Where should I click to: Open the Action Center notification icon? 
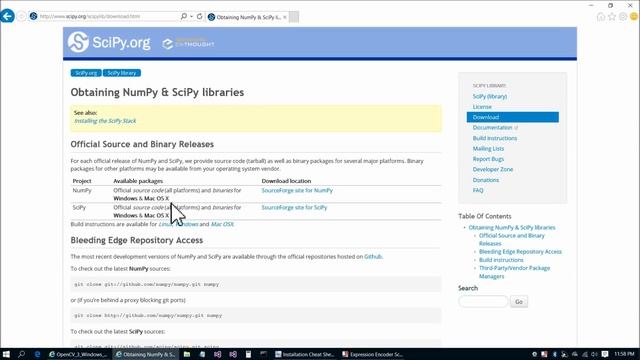coord(605,354)
